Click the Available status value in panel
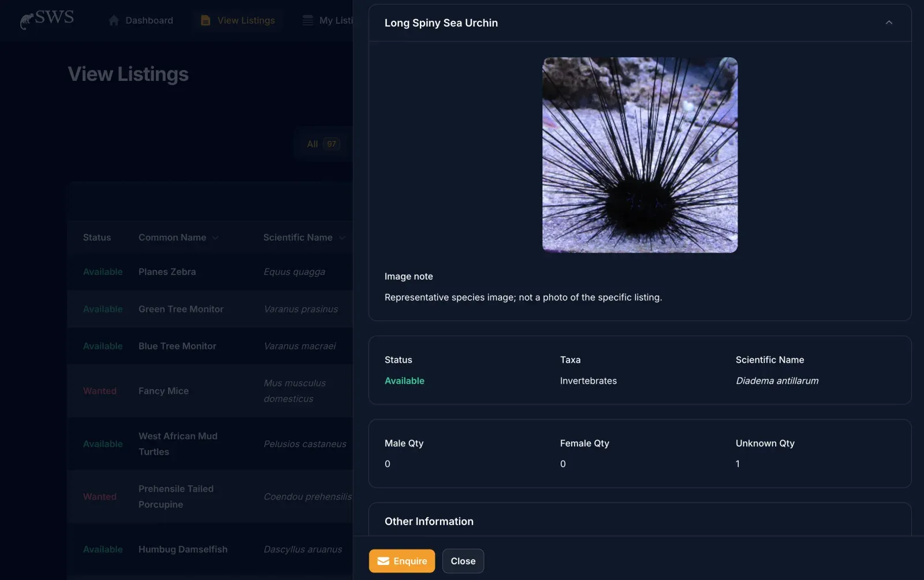The height and width of the screenshot is (580, 924). tap(404, 381)
